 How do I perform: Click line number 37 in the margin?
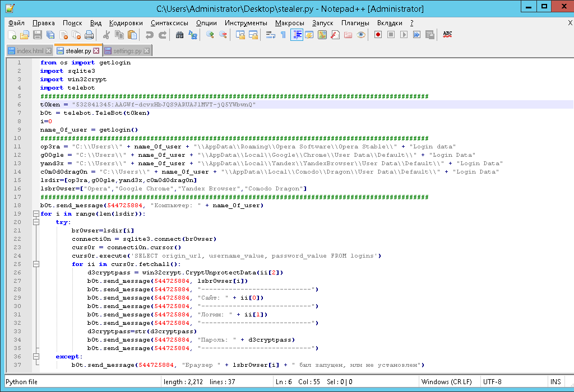pyautogui.click(x=17, y=365)
